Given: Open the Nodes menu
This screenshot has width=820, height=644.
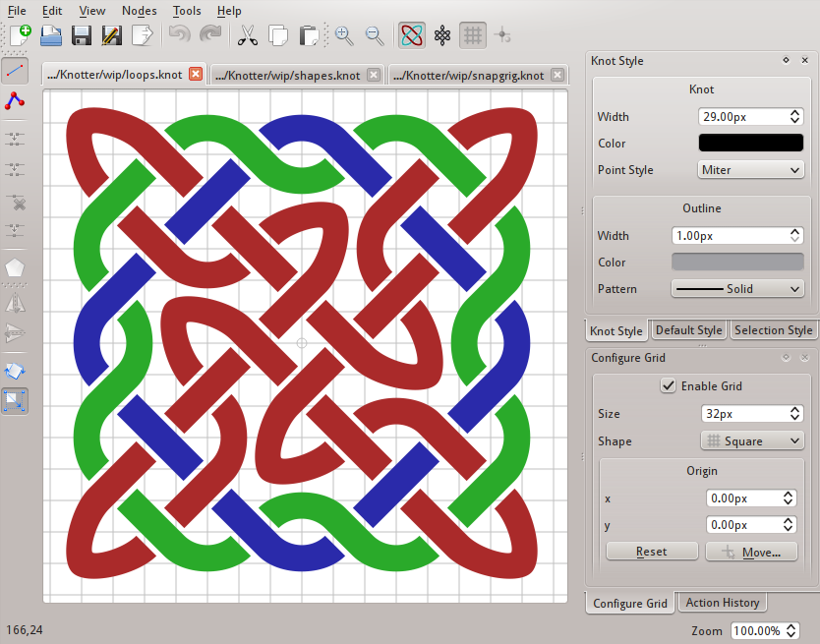Looking at the screenshot, I should click(x=139, y=11).
